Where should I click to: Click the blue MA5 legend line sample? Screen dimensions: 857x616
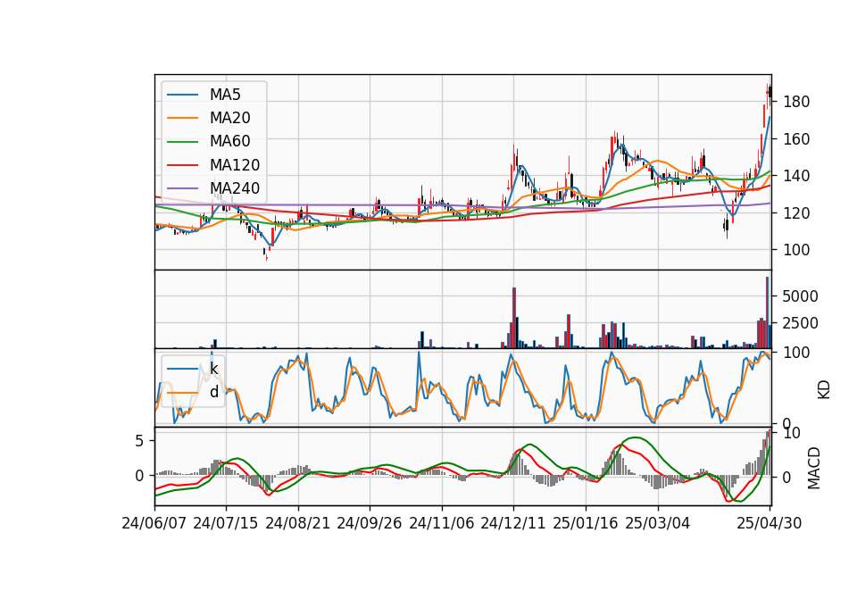(183, 96)
